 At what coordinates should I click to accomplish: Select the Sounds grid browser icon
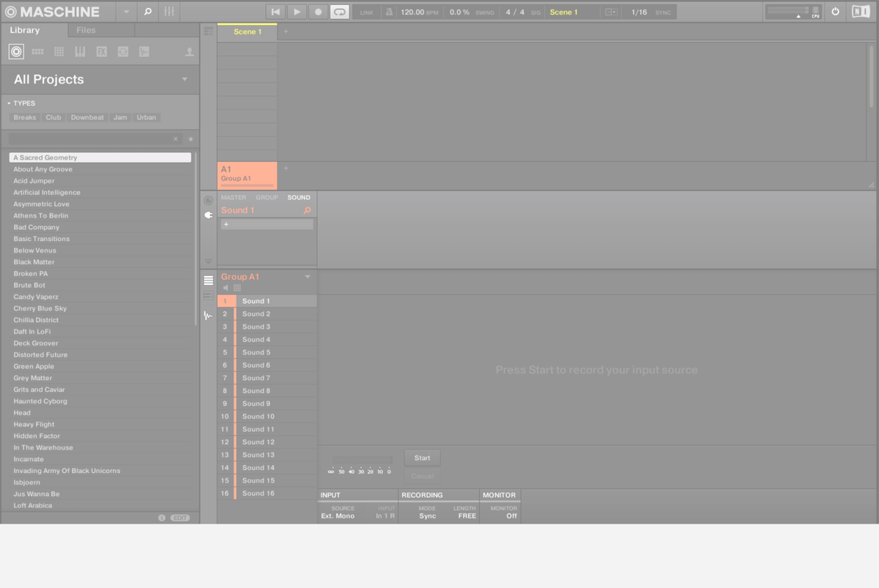tap(59, 51)
